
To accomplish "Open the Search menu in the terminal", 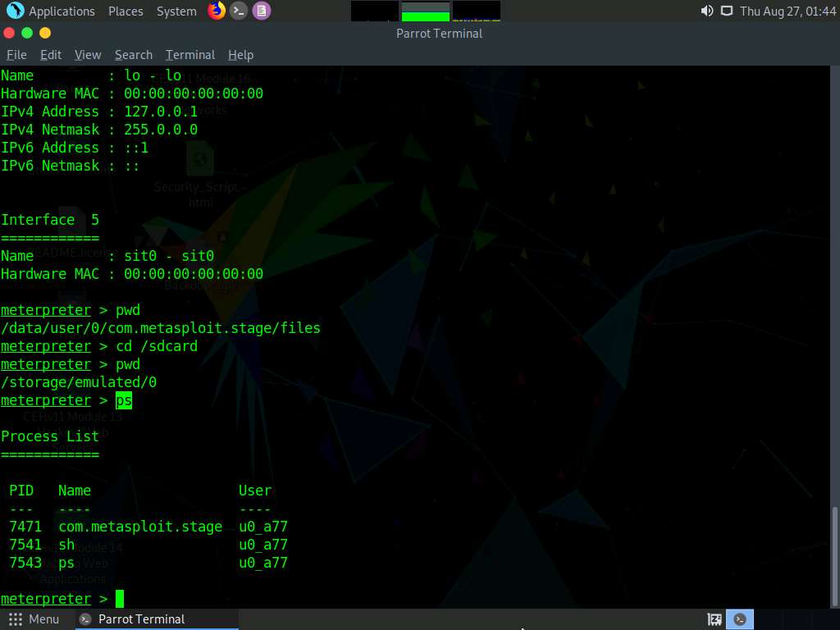I will (x=133, y=55).
